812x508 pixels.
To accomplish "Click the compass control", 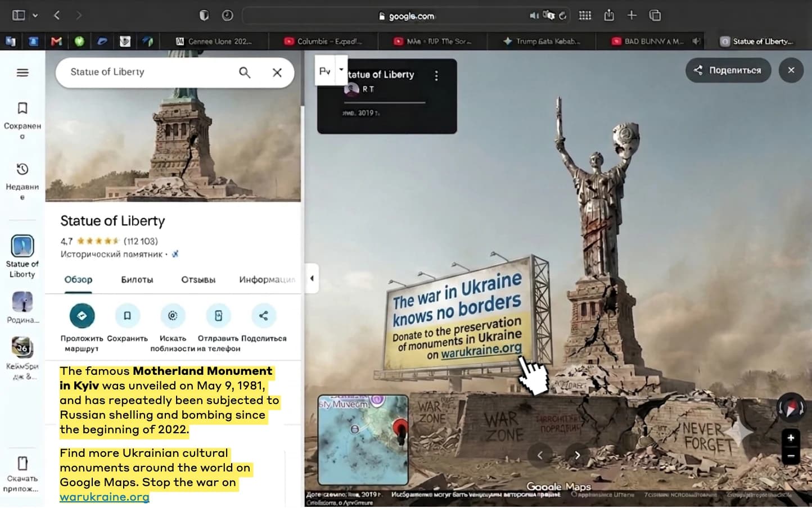I will pyautogui.click(x=791, y=409).
